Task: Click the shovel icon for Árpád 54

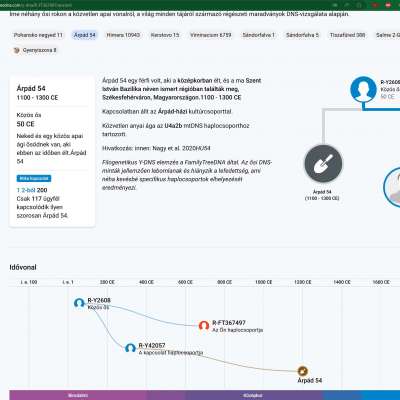Action: (323, 164)
